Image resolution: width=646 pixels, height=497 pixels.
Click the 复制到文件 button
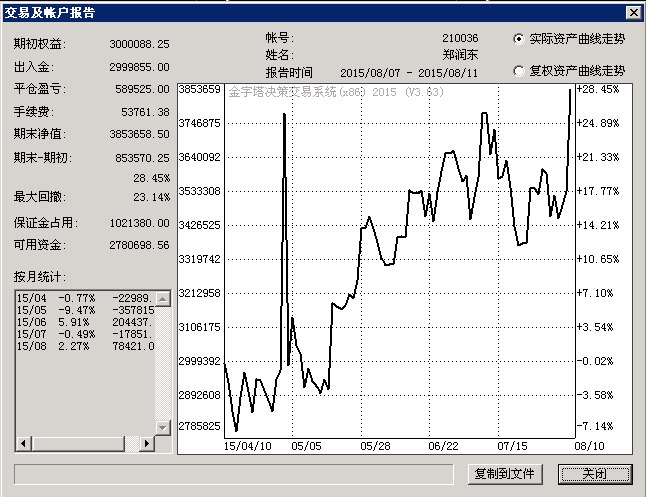504,473
